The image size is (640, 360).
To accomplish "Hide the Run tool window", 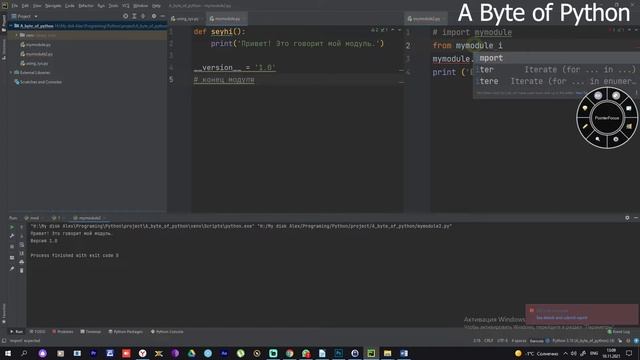I will (636, 218).
